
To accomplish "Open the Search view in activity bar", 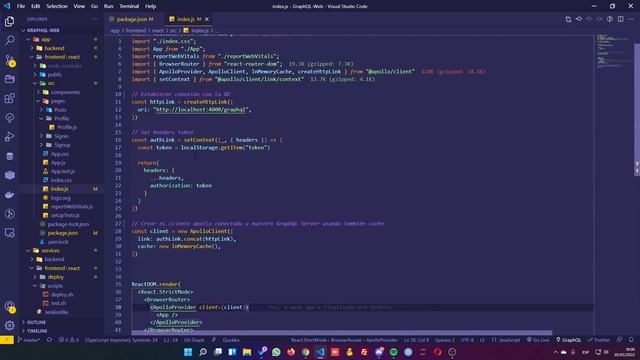I will click(x=9, y=40).
